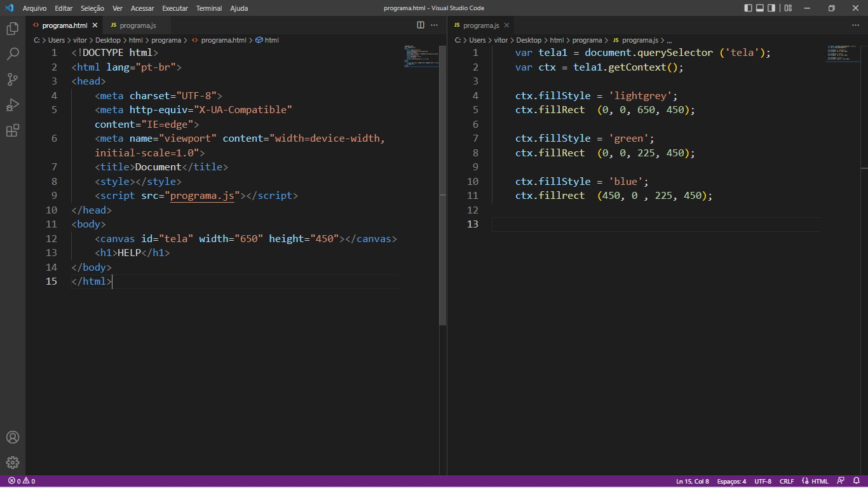Image resolution: width=868 pixels, height=488 pixels.
Task: Click the 'green' fillStyle value
Action: [629, 139]
